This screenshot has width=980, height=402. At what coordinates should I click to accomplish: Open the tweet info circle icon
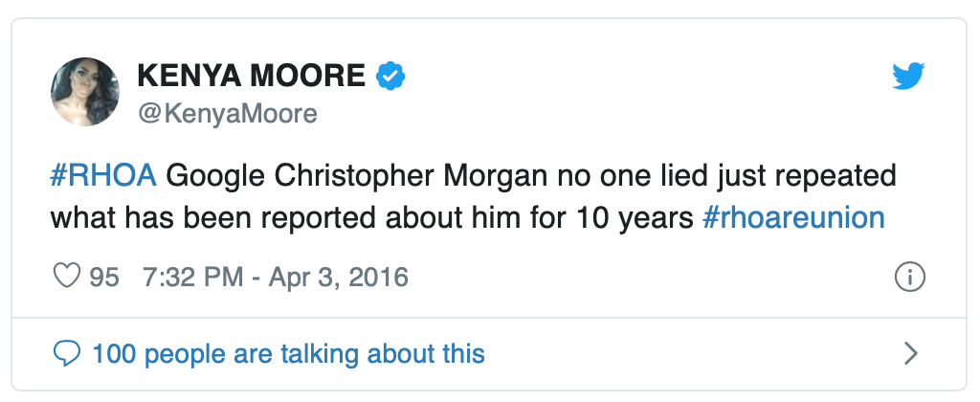tap(908, 278)
